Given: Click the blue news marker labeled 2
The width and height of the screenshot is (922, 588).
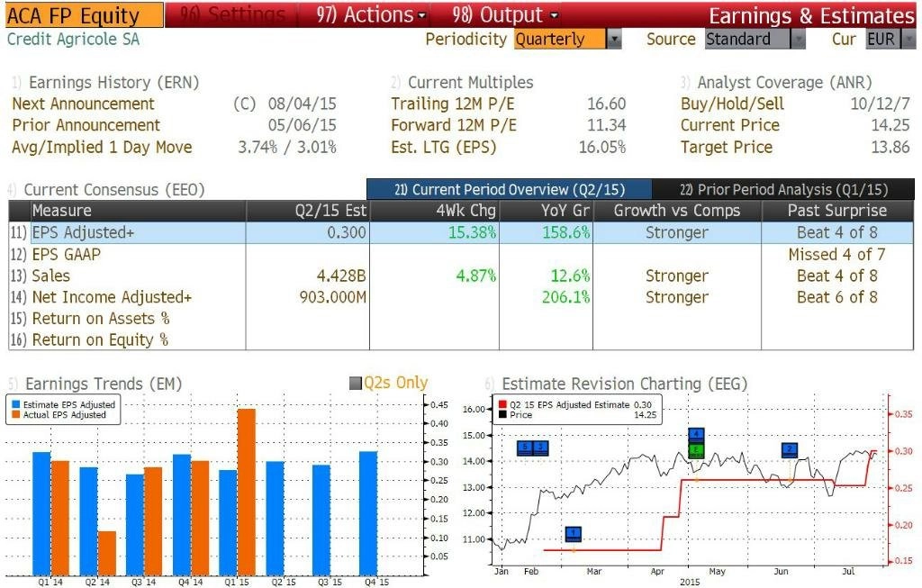Looking at the screenshot, I should (x=790, y=450).
